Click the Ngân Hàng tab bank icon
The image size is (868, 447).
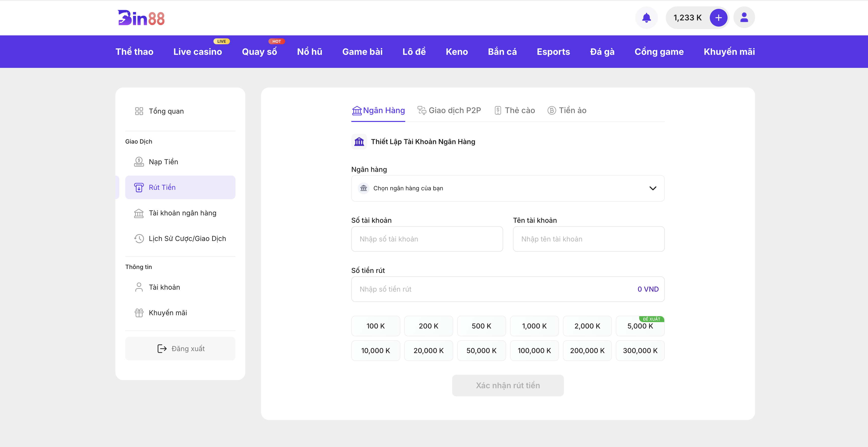pos(356,110)
